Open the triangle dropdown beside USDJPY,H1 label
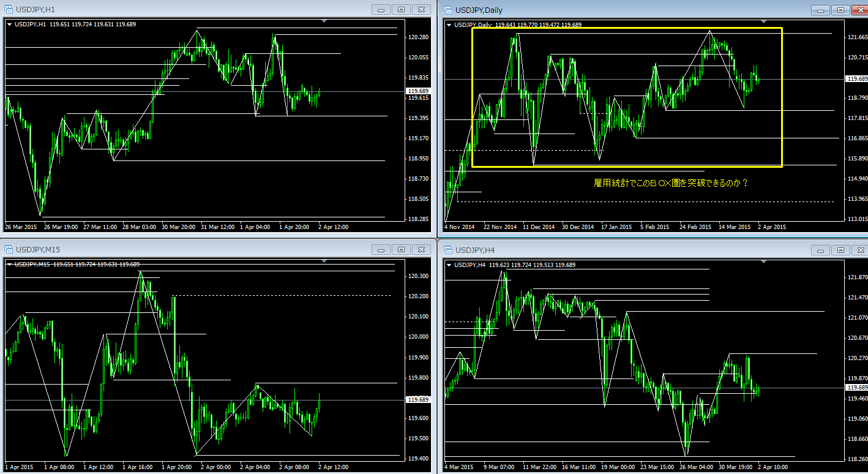The height and width of the screenshot is (474, 868). click(x=9, y=24)
